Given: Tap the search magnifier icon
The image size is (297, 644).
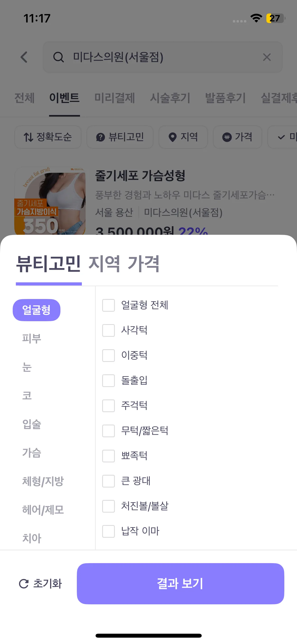Looking at the screenshot, I should pyautogui.click(x=58, y=57).
